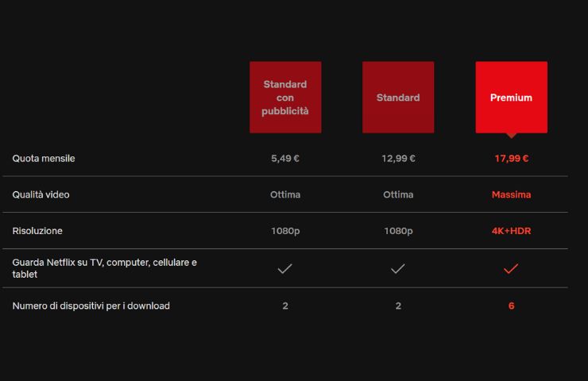Click the 5,49 € monthly price
The height and width of the screenshot is (381, 588).
pos(285,159)
